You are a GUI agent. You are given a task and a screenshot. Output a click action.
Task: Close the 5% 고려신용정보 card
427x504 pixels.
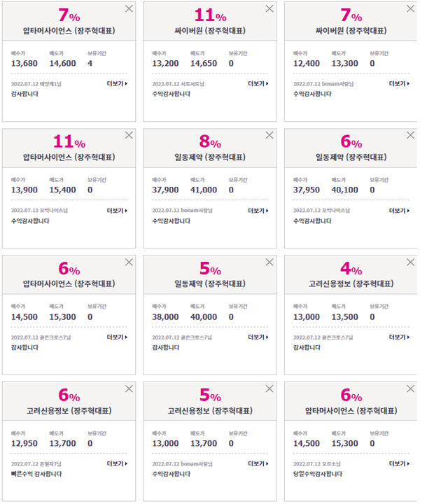tap(269, 389)
